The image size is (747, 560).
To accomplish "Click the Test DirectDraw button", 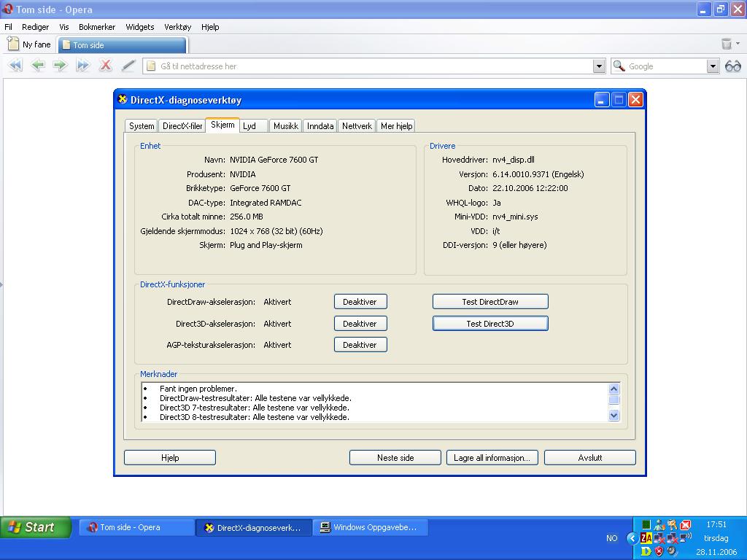I will (490, 302).
